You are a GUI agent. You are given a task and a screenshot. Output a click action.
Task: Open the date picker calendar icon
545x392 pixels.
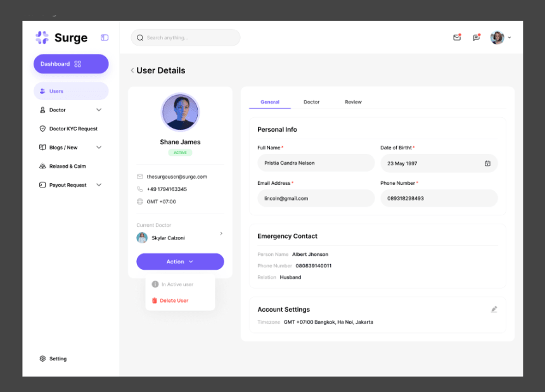point(488,163)
